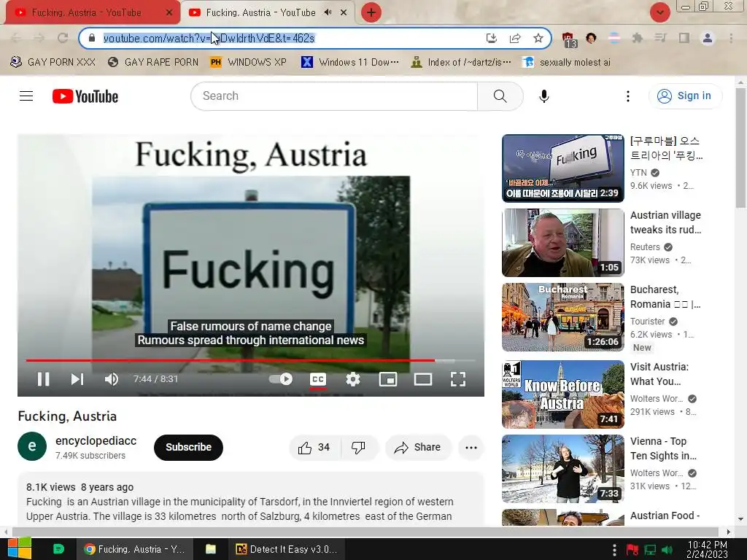Toggle the autoplay switch
The width and height of the screenshot is (747, 560).
point(281,379)
